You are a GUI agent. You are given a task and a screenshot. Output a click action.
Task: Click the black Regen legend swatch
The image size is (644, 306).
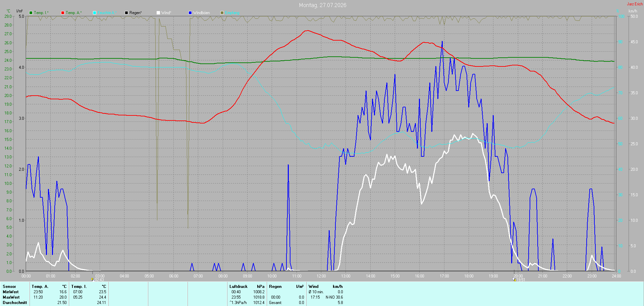point(126,13)
